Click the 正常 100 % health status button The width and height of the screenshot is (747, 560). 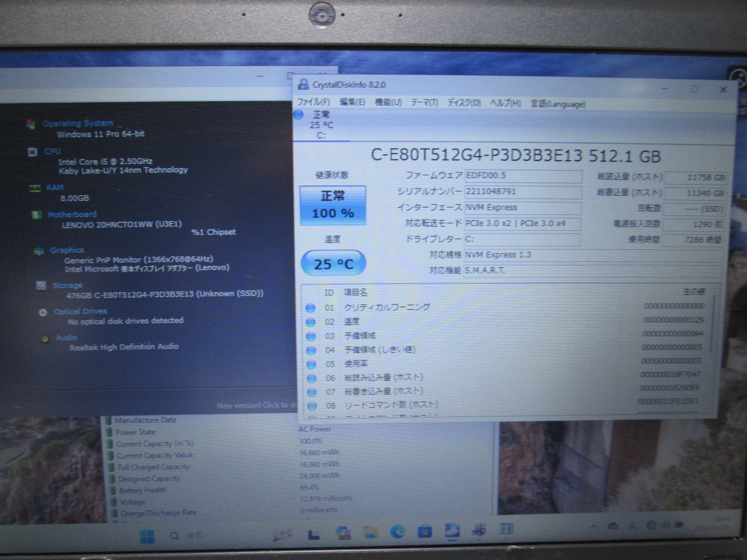[x=333, y=205]
